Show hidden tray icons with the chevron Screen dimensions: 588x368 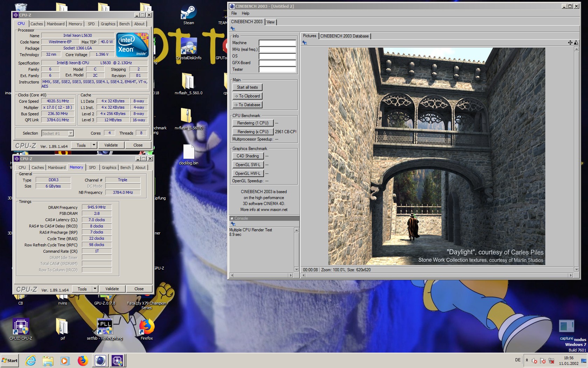click(527, 360)
